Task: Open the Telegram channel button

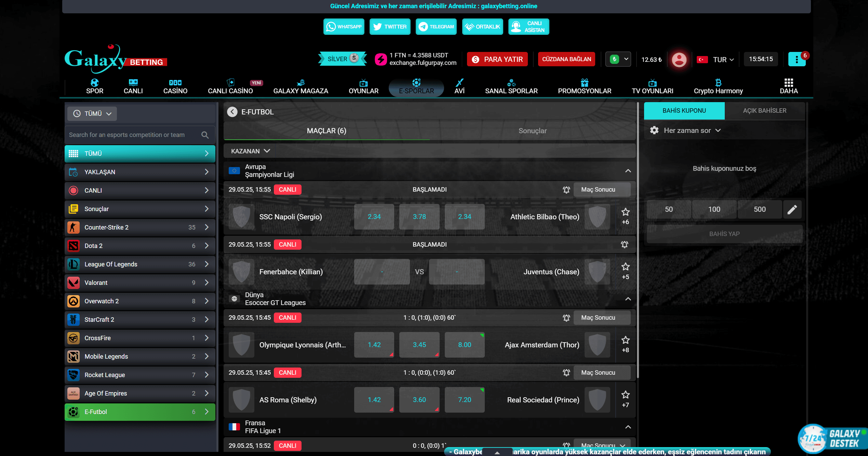Action: pyautogui.click(x=436, y=27)
